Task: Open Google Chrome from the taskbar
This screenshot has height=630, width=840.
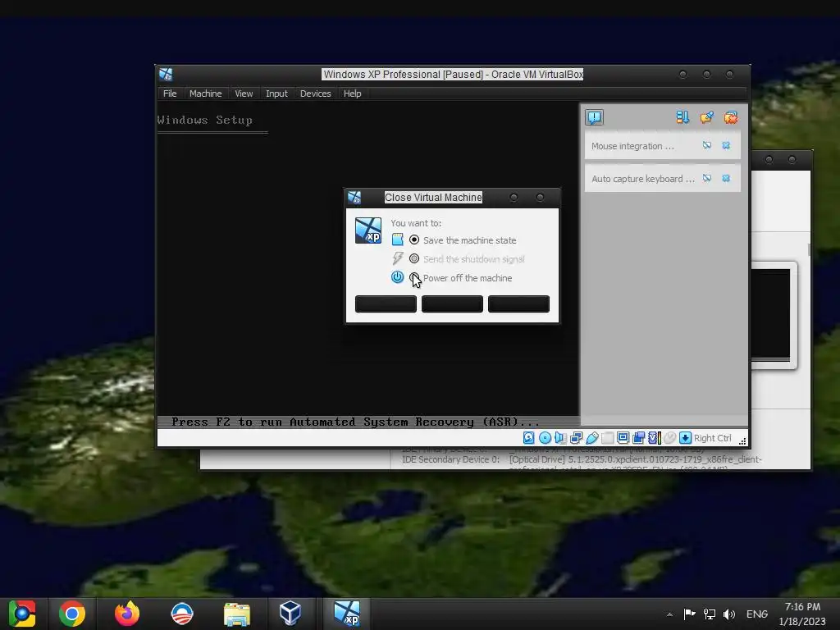Action: pos(72,614)
